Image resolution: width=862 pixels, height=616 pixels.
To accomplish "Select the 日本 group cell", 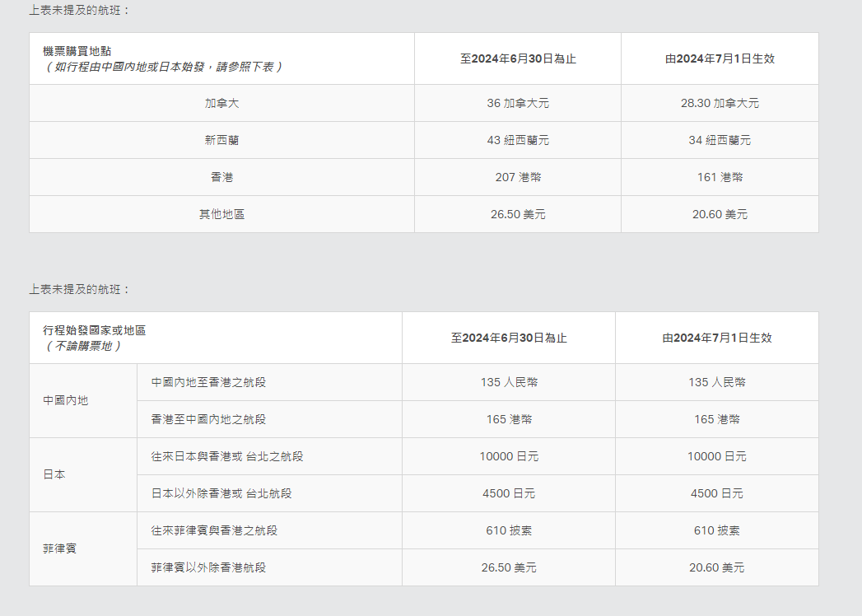I will tap(54, 475).
